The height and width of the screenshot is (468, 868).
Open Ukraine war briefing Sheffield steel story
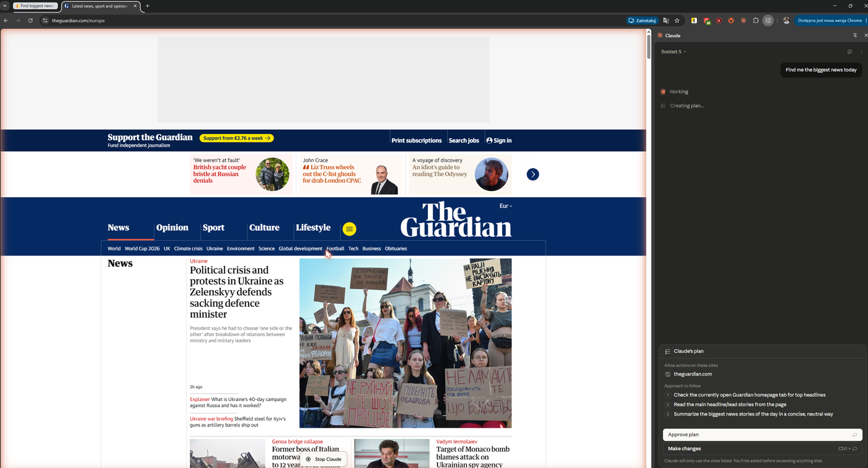(x=237, y=422)
